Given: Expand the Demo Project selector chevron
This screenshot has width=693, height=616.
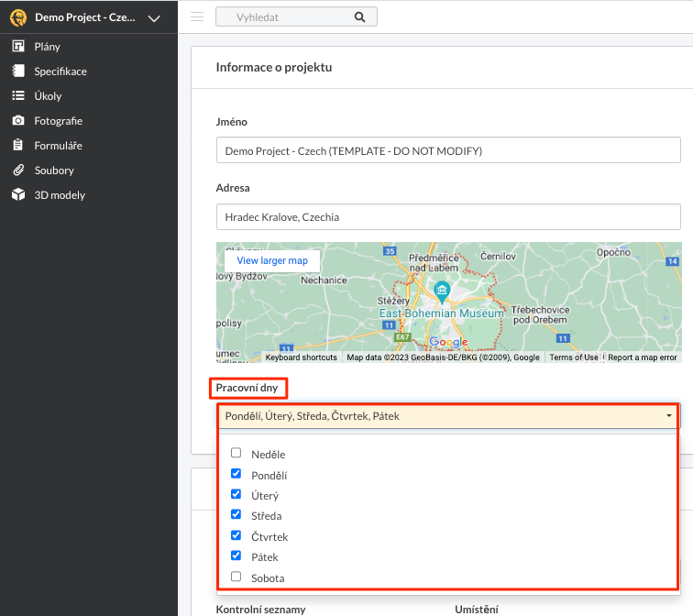Looking at the screenshot, I should pyautogui.click(x=154, y=18).
